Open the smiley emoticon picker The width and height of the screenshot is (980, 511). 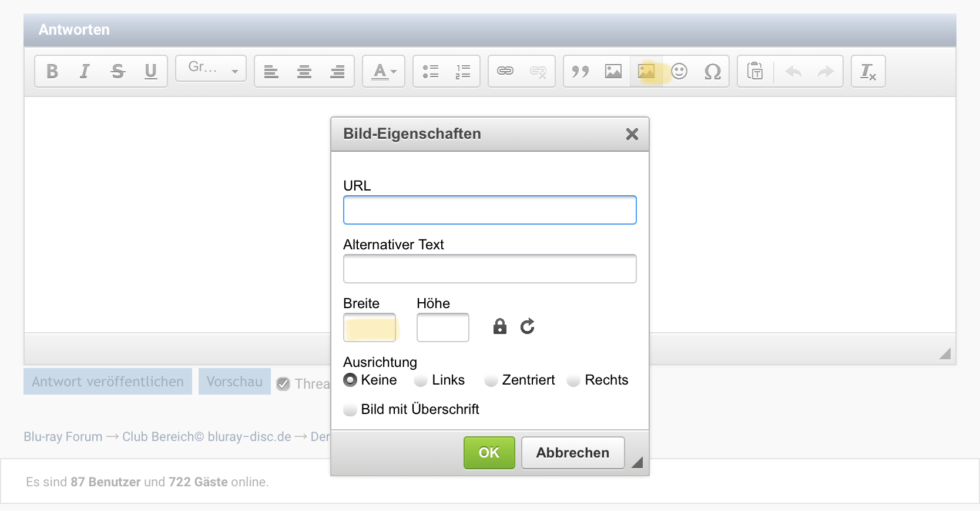click(x=679, y=71)
